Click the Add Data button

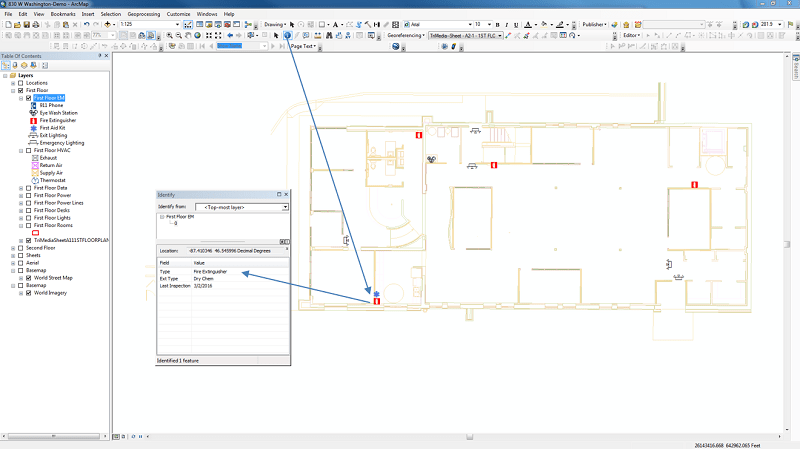pyautogui.click(x=107, y=24)
